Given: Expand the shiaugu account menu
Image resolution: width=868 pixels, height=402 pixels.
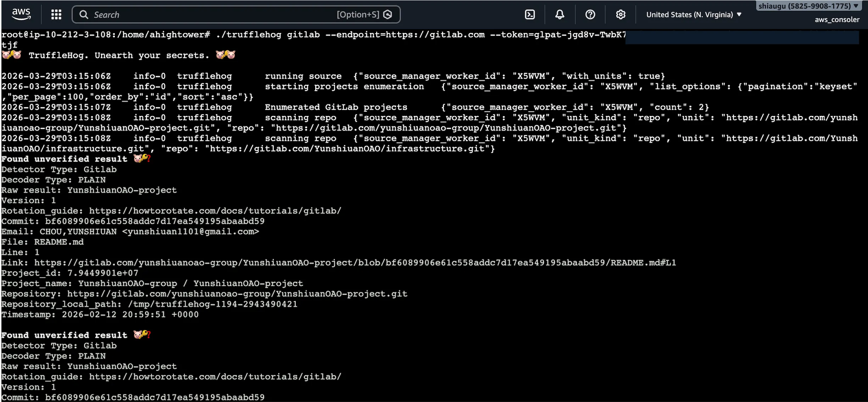Looking at the screenshot, I should [808, 6].
